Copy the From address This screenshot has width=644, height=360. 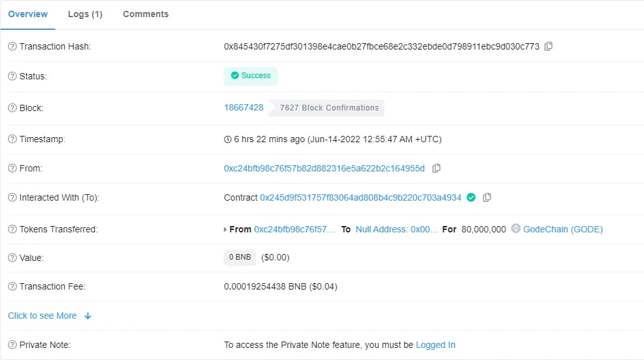pos(436,168)
